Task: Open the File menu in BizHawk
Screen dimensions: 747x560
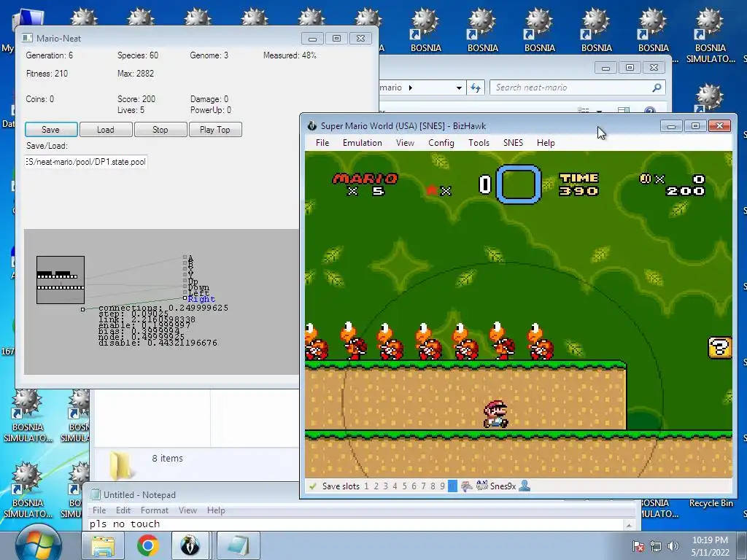Action: click(x=322, y=143)
